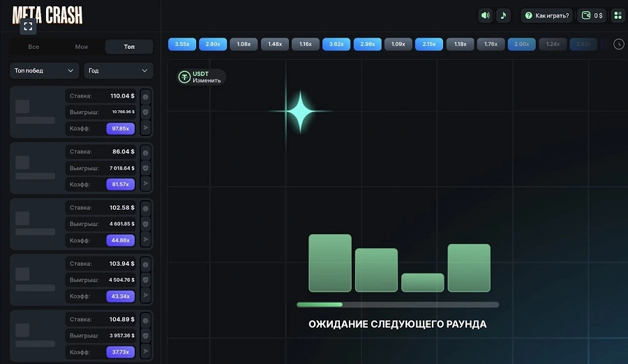Switch to the "Мои" tab

coord(82,47)
